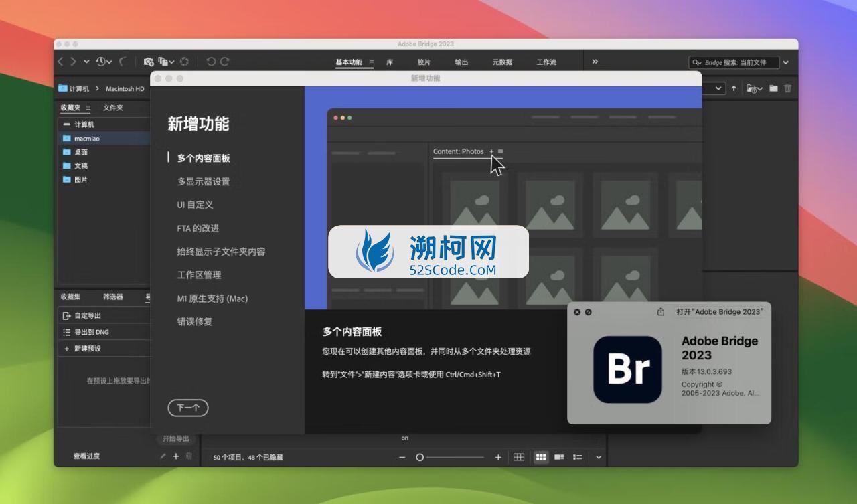Open search scope magnifier dropdown

698,62
